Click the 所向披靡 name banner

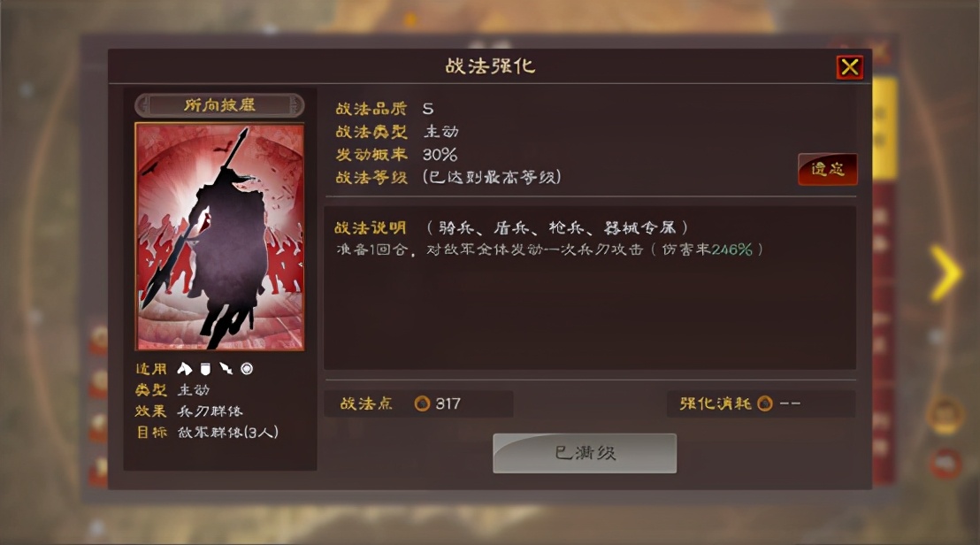point(219,105)
